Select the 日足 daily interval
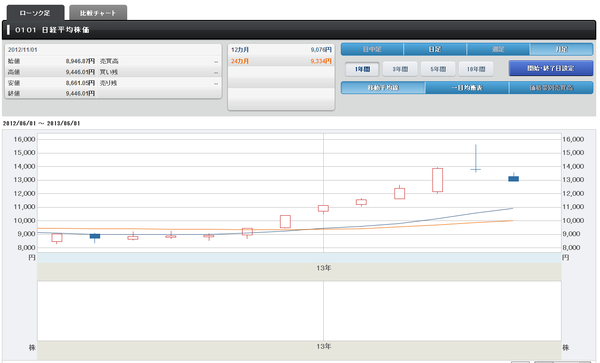600x363 pixels. 435,49
